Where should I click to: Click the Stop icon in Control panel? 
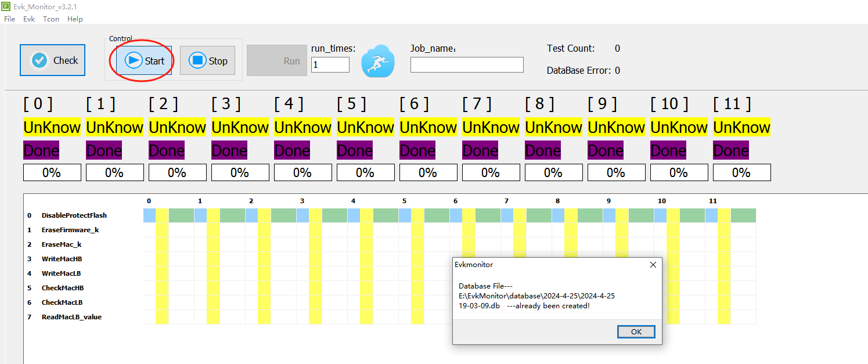coord(197,60)
